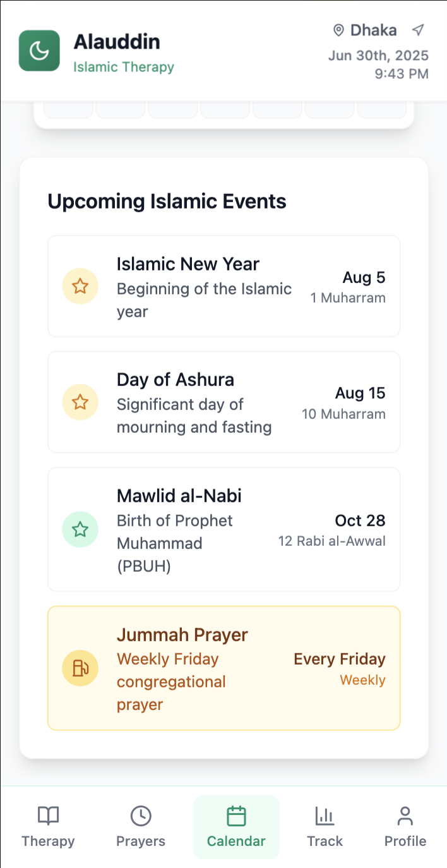Switch to the Prayers tab
Image resolution: width=447 pixels, height=868 pixels.
point(141,827)
